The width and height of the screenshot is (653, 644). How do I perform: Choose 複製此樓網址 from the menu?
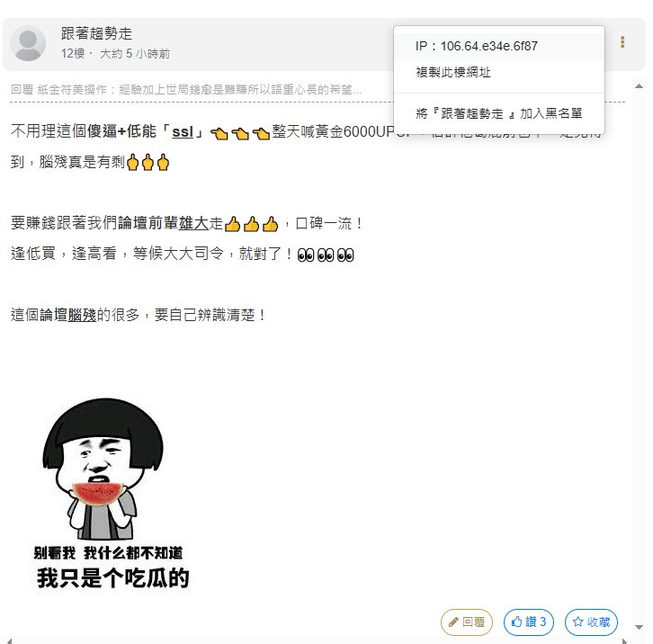tap(499, 72)
